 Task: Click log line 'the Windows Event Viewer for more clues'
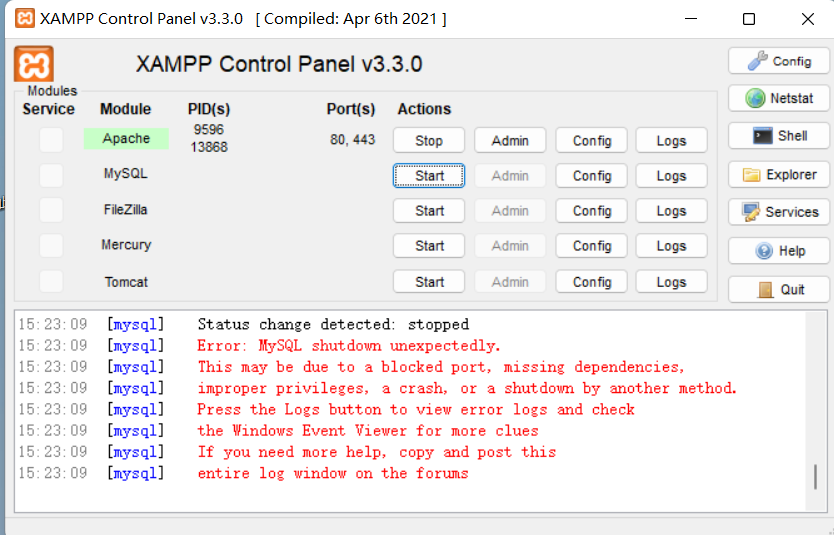pos(368,431)
